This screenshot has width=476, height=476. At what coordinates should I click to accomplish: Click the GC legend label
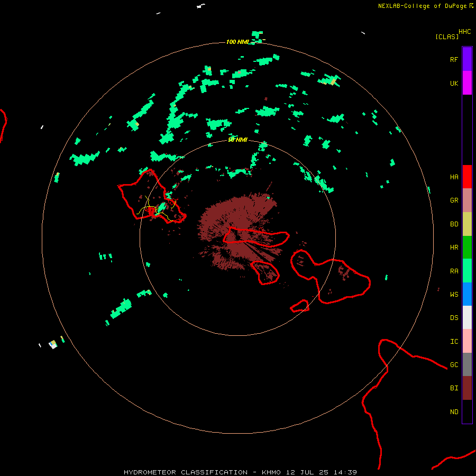click(x=454, y=365)
